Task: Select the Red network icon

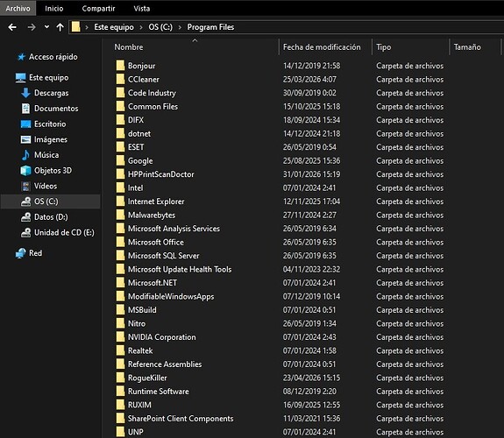Action: click(x=20, y=253)
